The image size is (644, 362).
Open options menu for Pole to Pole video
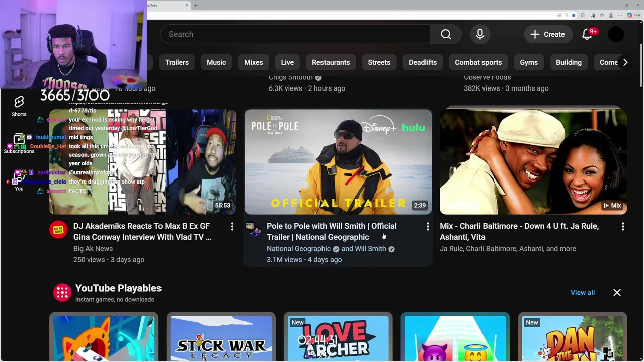[428, 227]
